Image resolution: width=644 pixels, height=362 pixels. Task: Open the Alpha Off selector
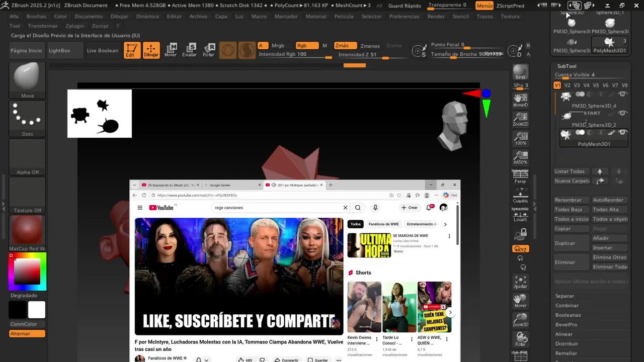tap(27, 157)
